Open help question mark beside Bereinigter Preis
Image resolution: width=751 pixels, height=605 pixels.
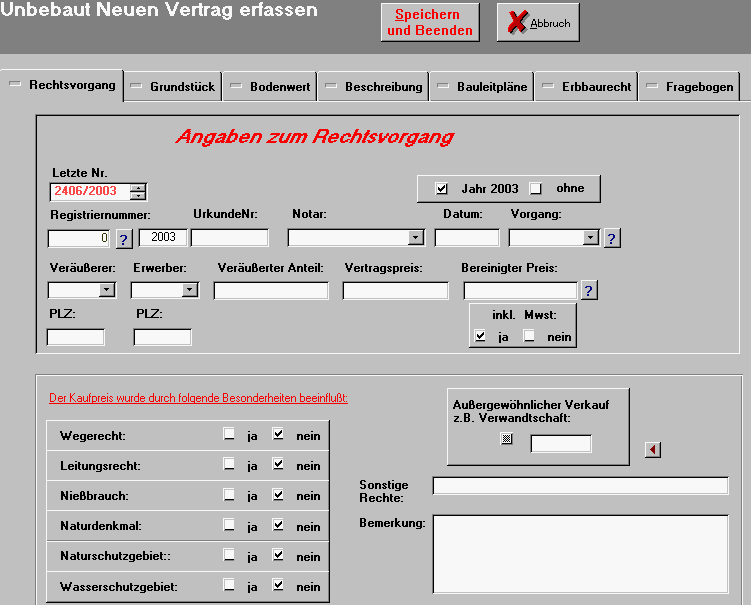(x=589, y=290)
